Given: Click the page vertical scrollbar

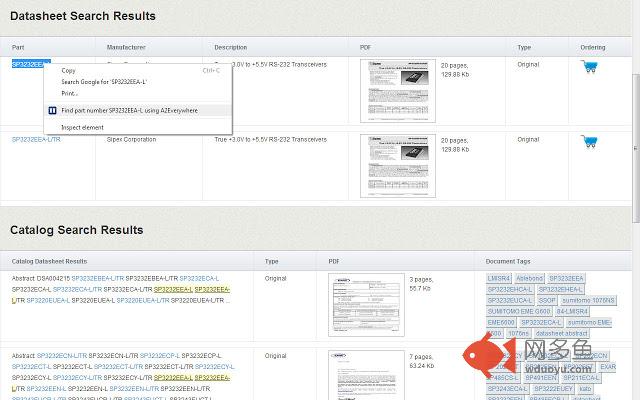Looking at the screenshot, I should 636,148.
